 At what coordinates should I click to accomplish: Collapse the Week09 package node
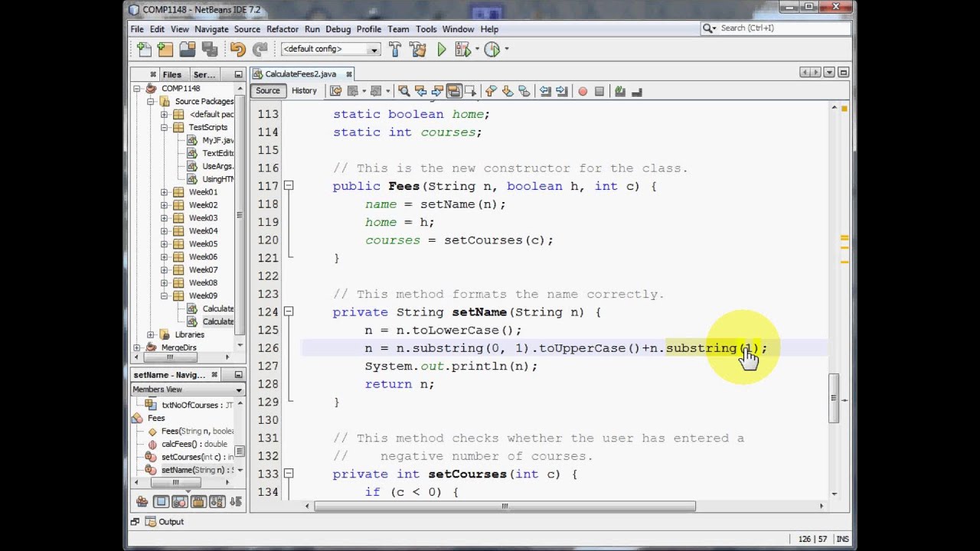tap(164, 296)
